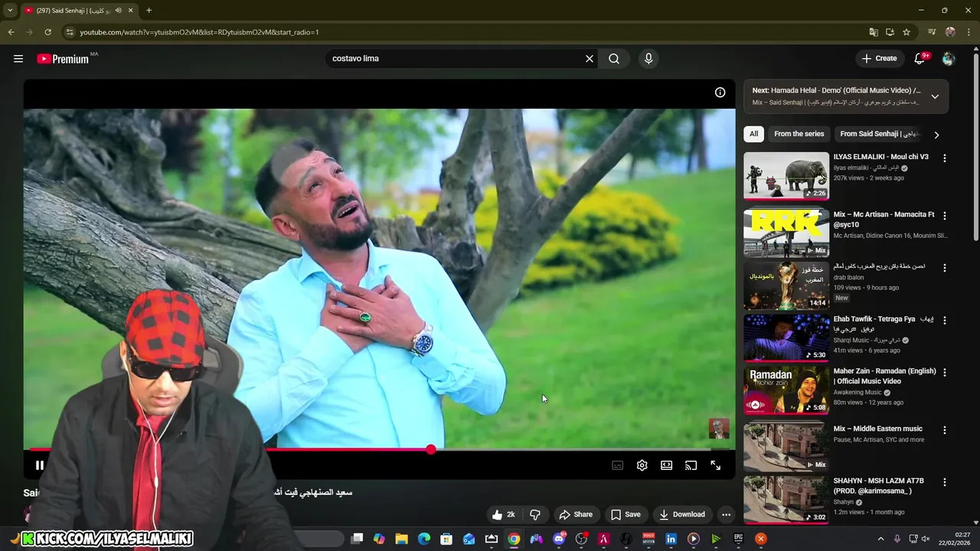Dislike the video
This screenshot has height=551, width=980.
click(x=535, y=514)
